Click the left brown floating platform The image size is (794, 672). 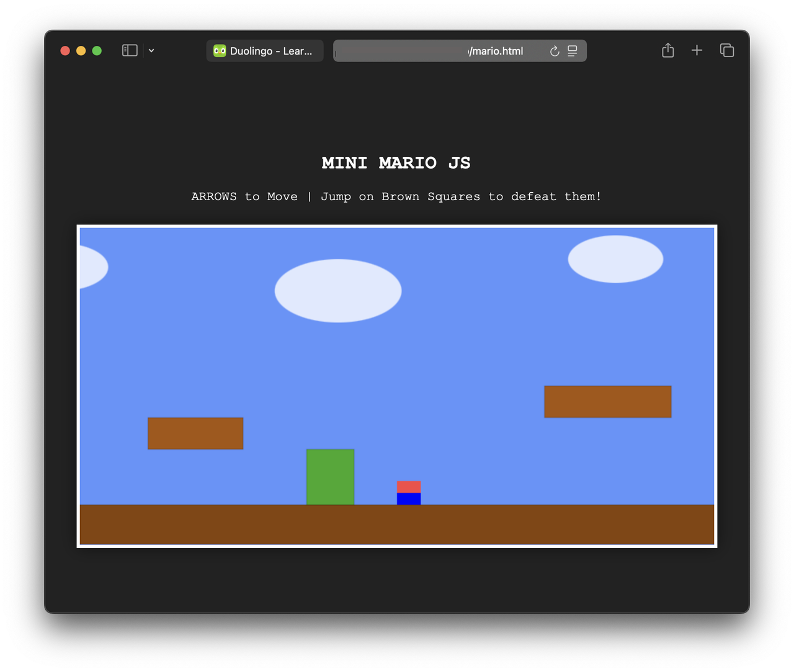coord(195,433)
